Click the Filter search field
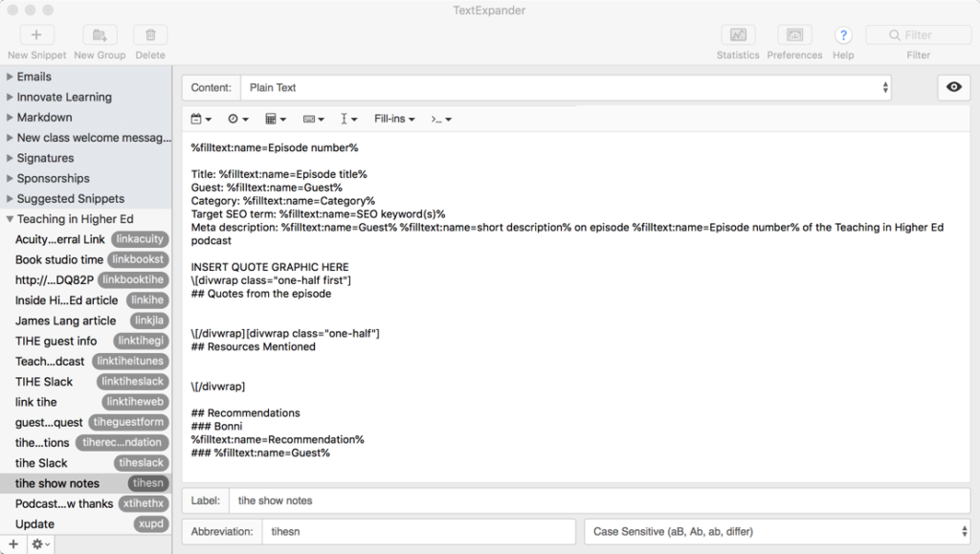 tap(918, 35)
